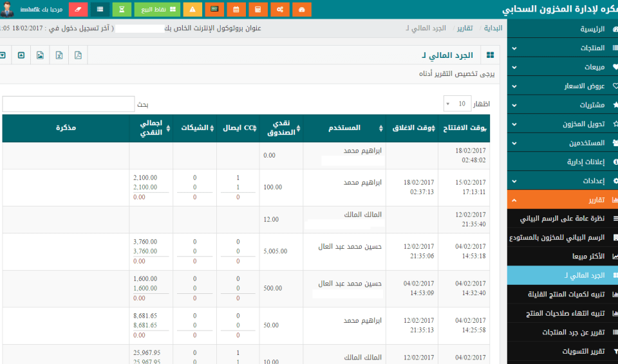The height and width of the screenshot is (364, 618).
Task: Click the yellow warning alerts icon
Action: coord(192,10)
